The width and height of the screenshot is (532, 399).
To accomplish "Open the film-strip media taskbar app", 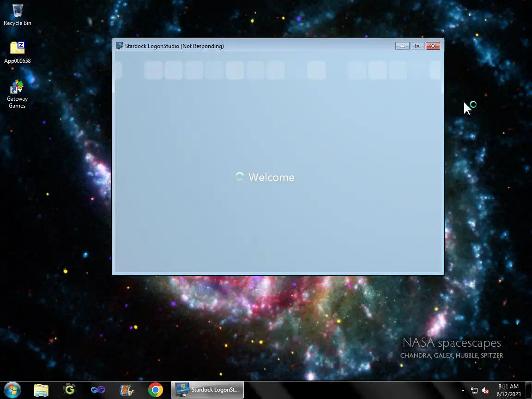I will [127, 390].
